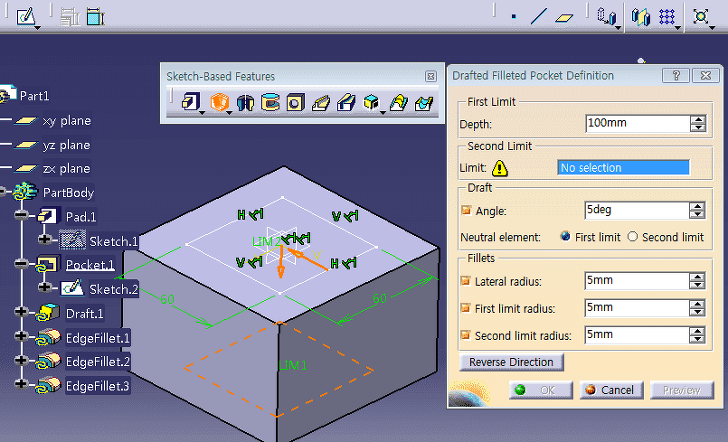Select the Removed Multi-sections Solid tool
This screenshot has width=728, height=442.
coord(424,102)
